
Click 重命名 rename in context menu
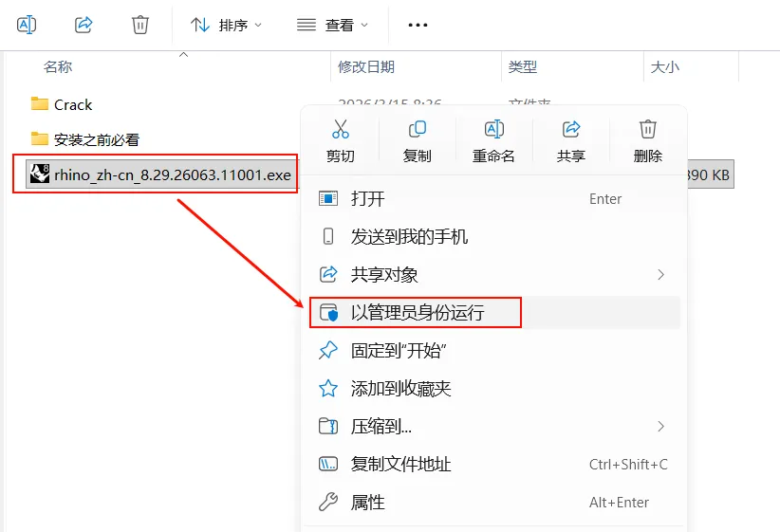tap(493, 140)
